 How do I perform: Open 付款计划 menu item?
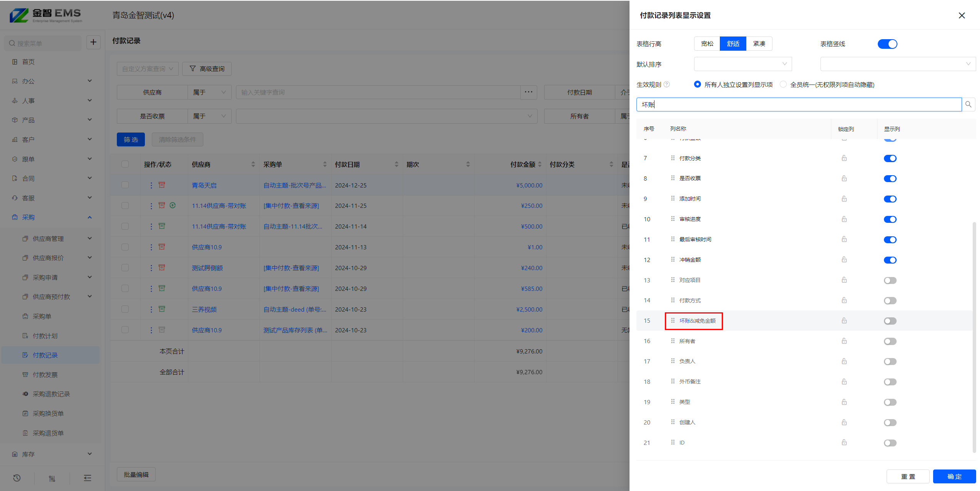pos(45,336)
